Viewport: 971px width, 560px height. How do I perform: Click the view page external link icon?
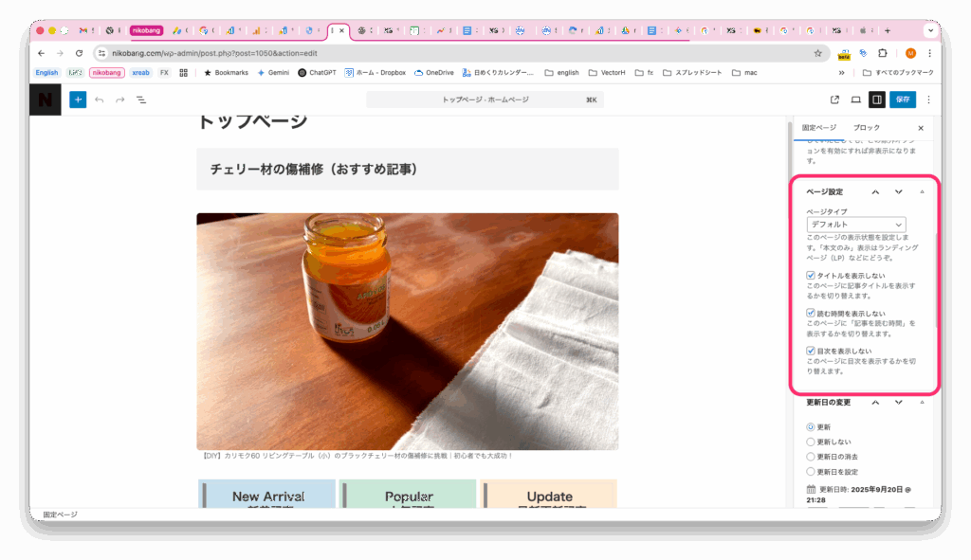coord(834,99)
